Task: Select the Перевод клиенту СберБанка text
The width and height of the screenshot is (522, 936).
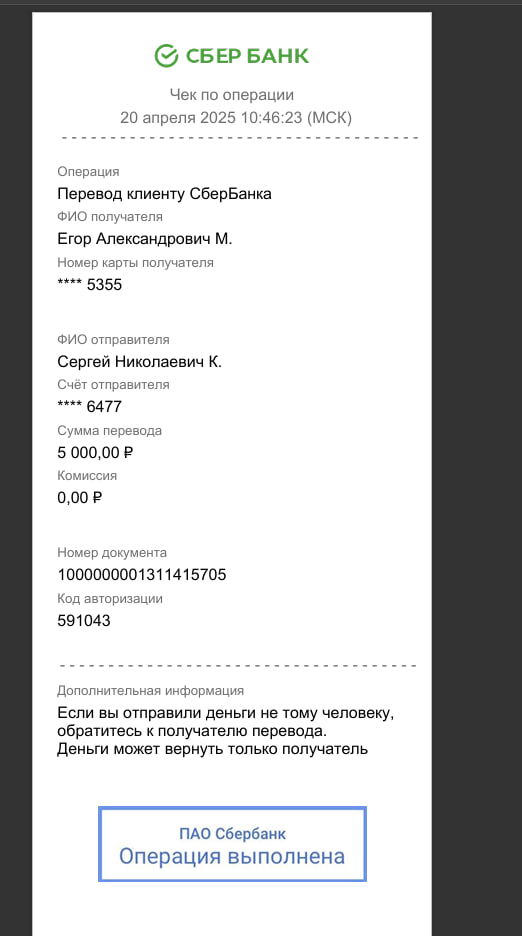Action: (x=164, y=194)
